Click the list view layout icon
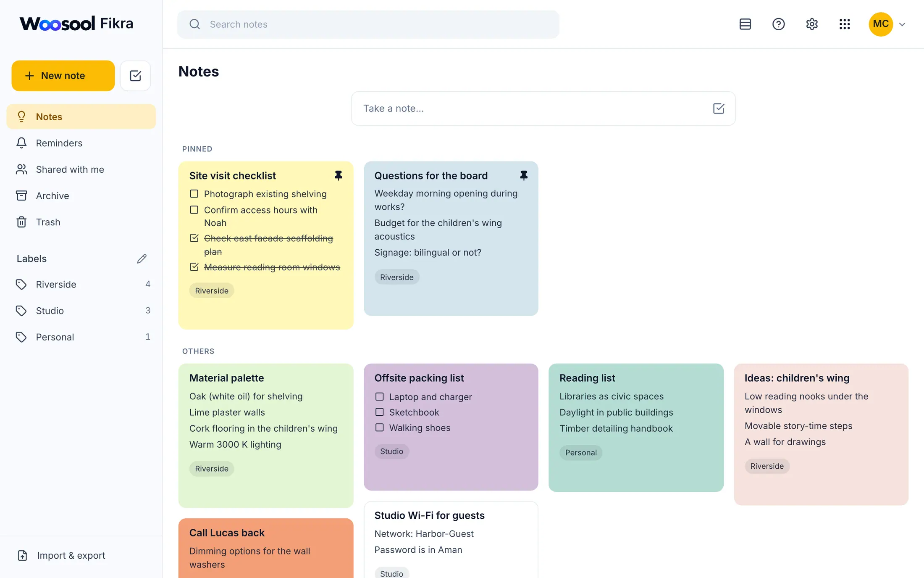 pos(745,24)
